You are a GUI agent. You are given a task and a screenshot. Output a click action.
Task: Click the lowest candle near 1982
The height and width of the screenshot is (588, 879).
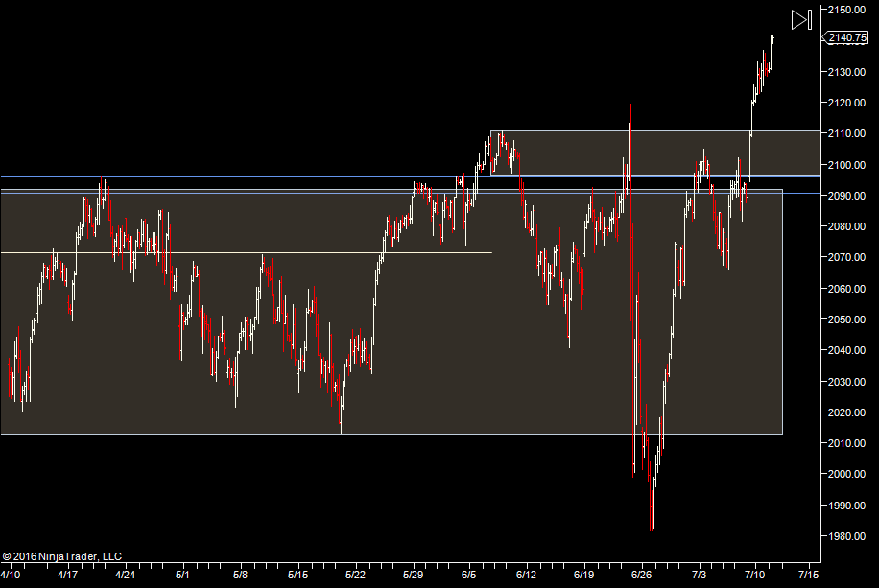[x=653, y=518]
